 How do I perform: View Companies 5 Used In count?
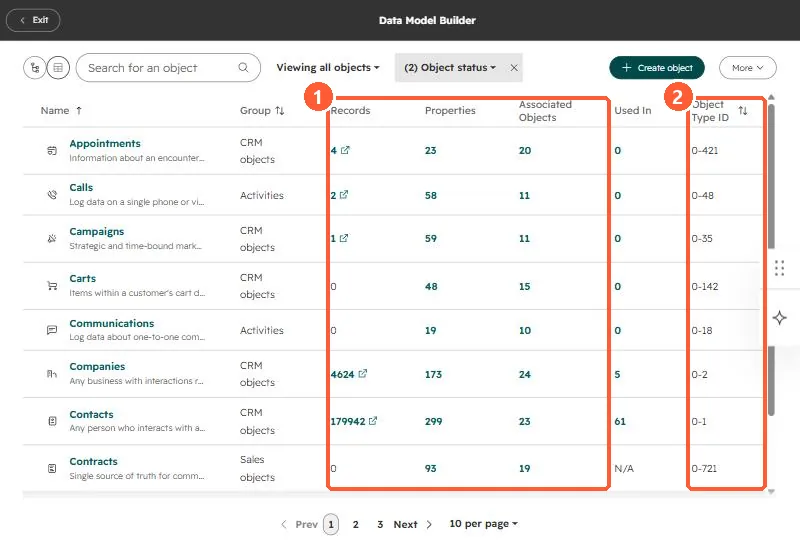click(617, 374)
